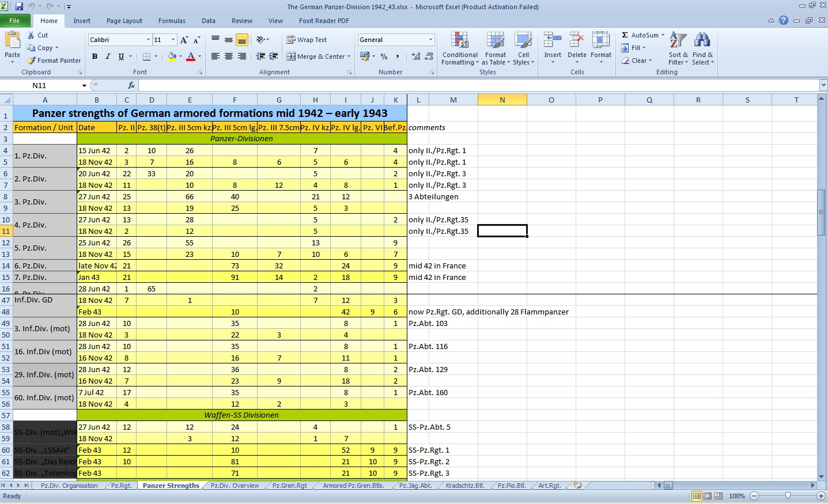828x504 pixels.
Task: Click the Paste clipboard icon
Action: (x=13, y=40)
